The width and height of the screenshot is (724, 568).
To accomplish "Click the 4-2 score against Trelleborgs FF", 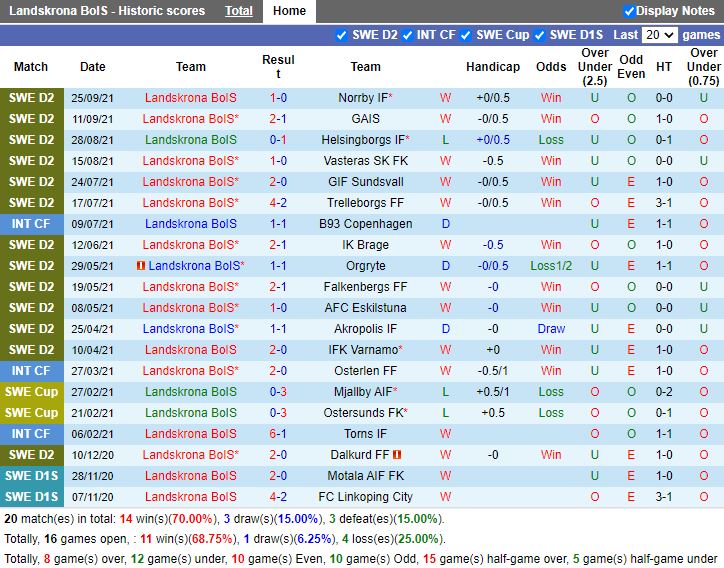I will (x=278, y=203).
